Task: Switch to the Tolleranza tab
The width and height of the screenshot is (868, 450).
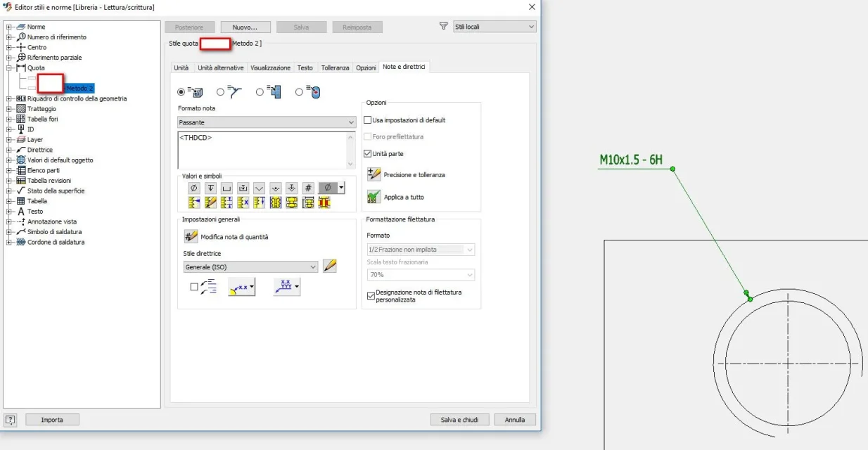Action: (x=335, y=67)
